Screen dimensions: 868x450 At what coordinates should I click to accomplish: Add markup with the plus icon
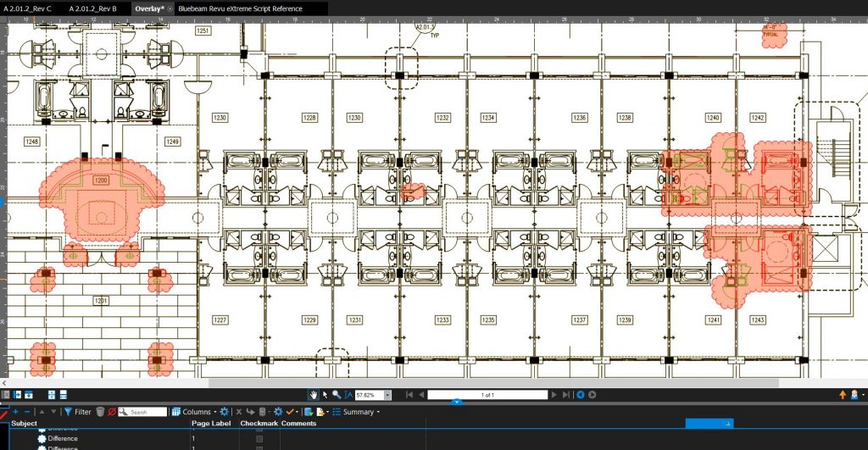15,412
